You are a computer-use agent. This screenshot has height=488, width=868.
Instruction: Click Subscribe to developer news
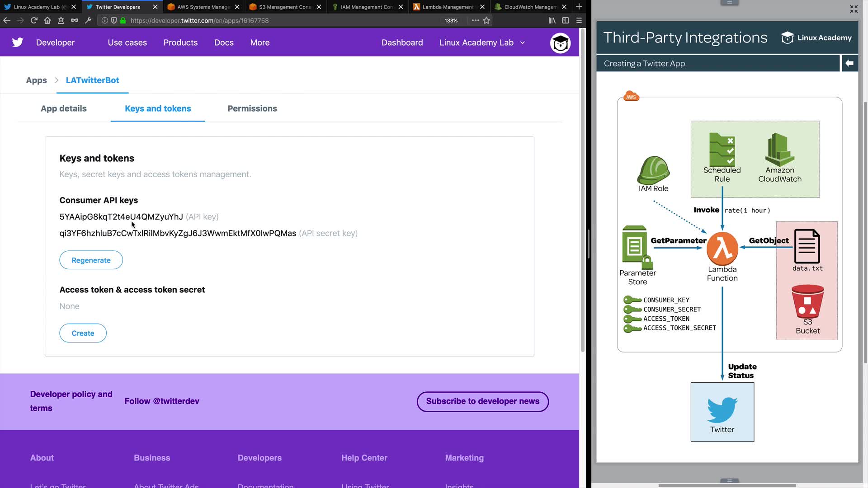tap(482, 401)
